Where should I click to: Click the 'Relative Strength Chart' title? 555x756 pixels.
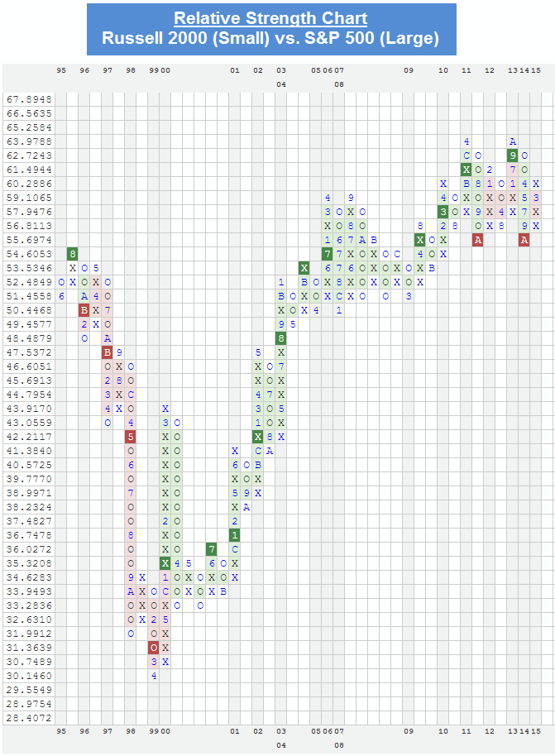270,19
